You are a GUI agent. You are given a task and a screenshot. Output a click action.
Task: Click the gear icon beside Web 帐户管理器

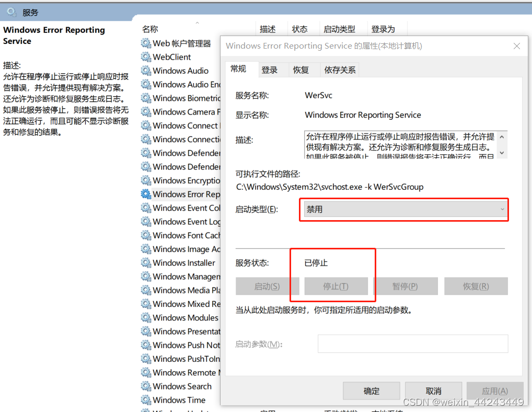click(x=146, y=43)
